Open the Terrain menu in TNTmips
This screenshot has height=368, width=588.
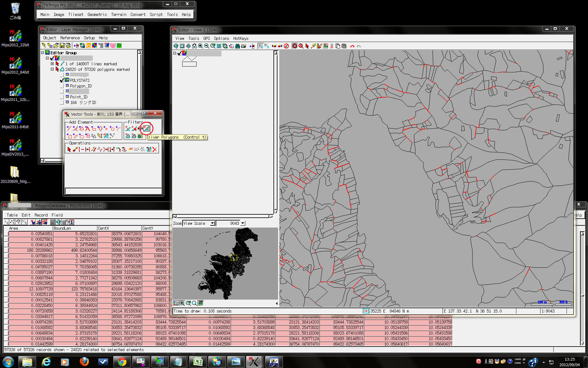coord(119,14)
